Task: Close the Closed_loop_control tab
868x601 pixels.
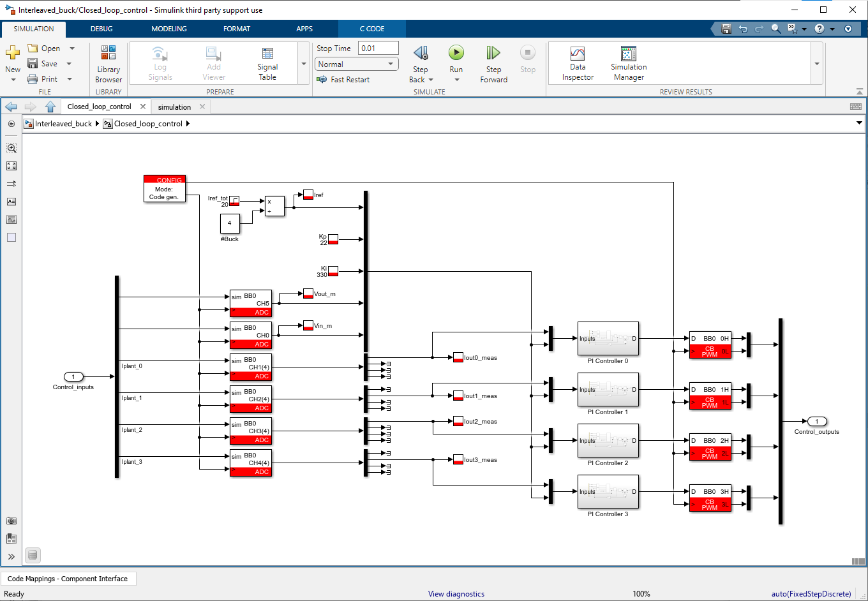Action: click(x=143, y=107)
